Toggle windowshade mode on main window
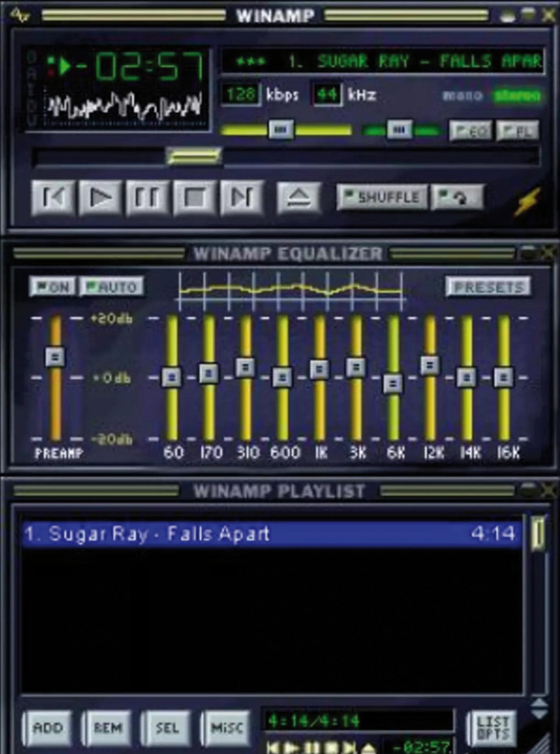560x754 pixels. (x=528, y=15)
